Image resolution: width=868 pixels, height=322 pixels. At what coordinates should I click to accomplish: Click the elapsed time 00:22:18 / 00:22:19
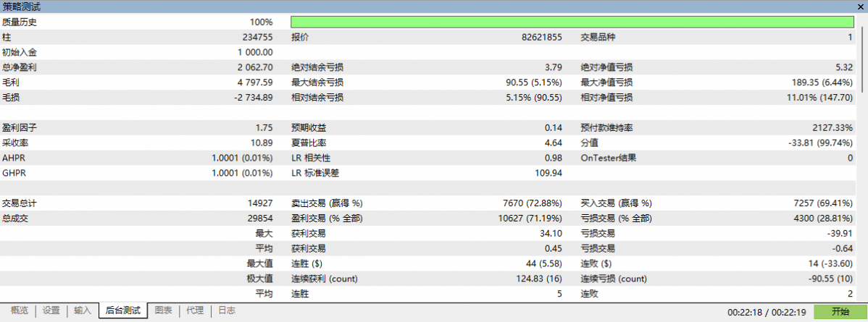[767, 312]
